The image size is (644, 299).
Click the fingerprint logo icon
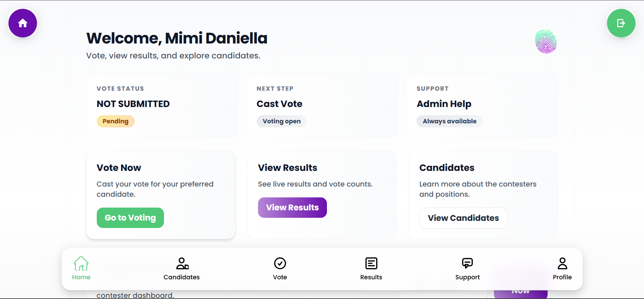pos(546,42)
